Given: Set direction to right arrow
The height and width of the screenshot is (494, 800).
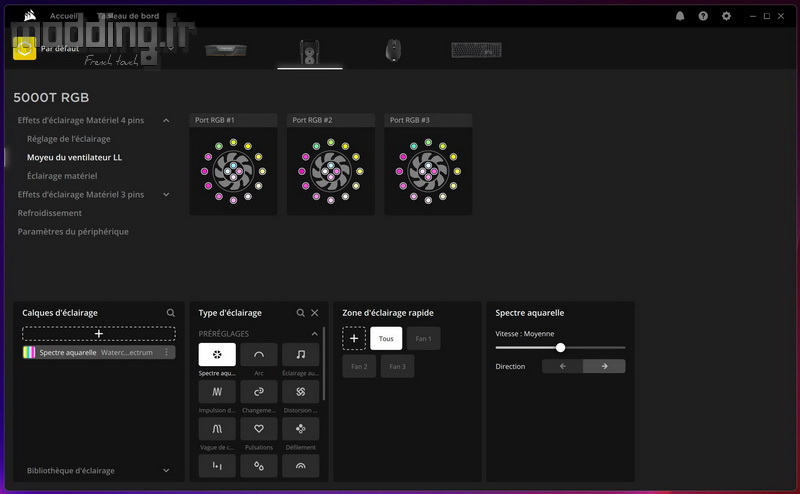Looking at the screenshot, I should [605, 366].
